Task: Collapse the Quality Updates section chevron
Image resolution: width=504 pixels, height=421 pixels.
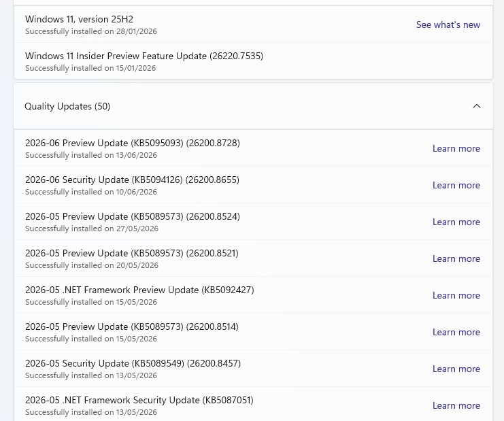Action: click(x=477, y=106)
